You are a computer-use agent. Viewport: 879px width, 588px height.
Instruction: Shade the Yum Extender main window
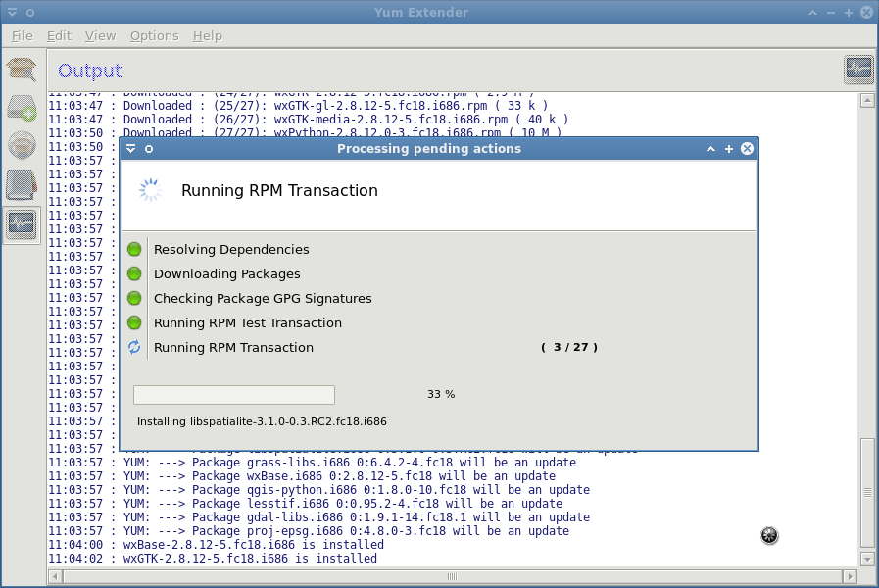812,13
